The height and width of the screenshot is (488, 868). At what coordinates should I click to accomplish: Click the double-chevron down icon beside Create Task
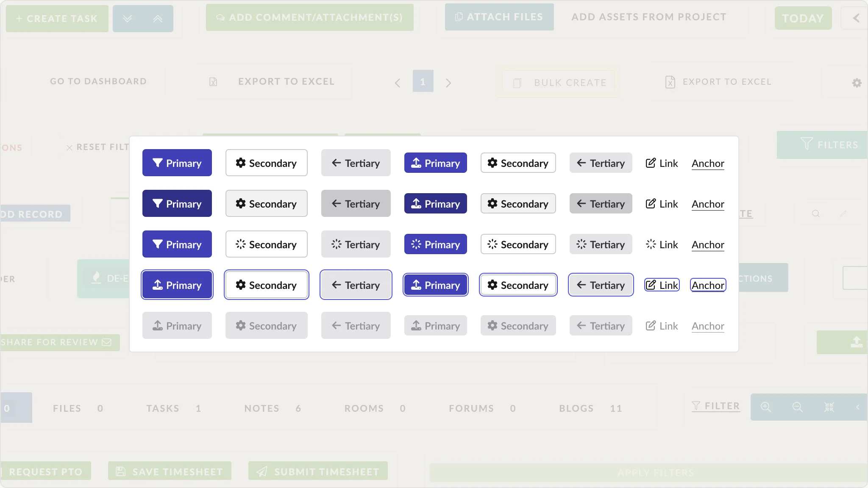[x=127, y=19]
